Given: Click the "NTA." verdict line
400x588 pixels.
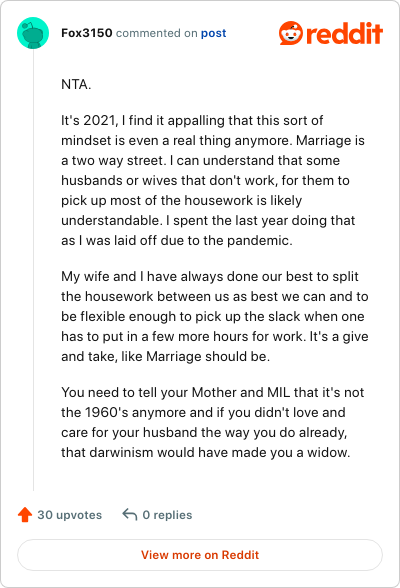Looking at the screenshot, I should 76,84.
